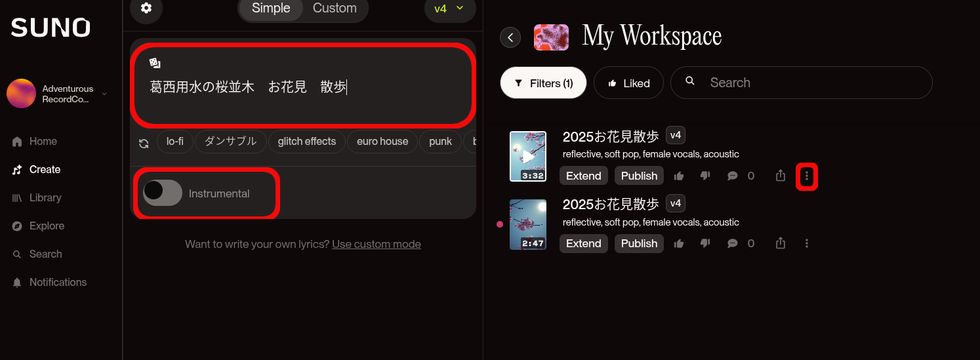
Task: Open three-dot menu of the first song
Action: pos(807,176)
